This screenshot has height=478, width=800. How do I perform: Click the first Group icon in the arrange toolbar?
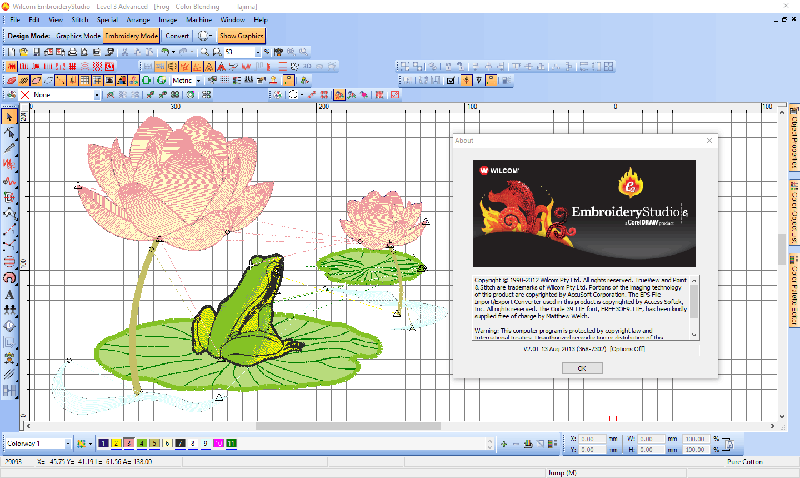click(x=405, y=66)
